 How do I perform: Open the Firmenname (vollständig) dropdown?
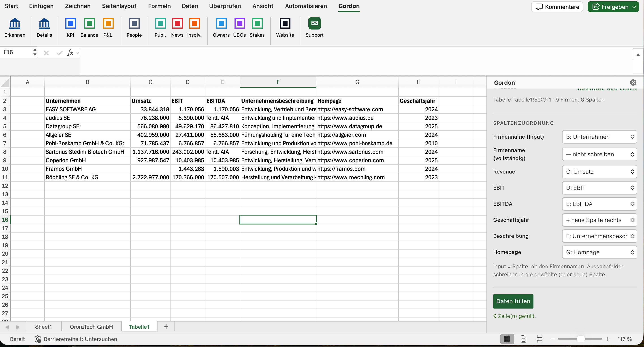[599, 154]
